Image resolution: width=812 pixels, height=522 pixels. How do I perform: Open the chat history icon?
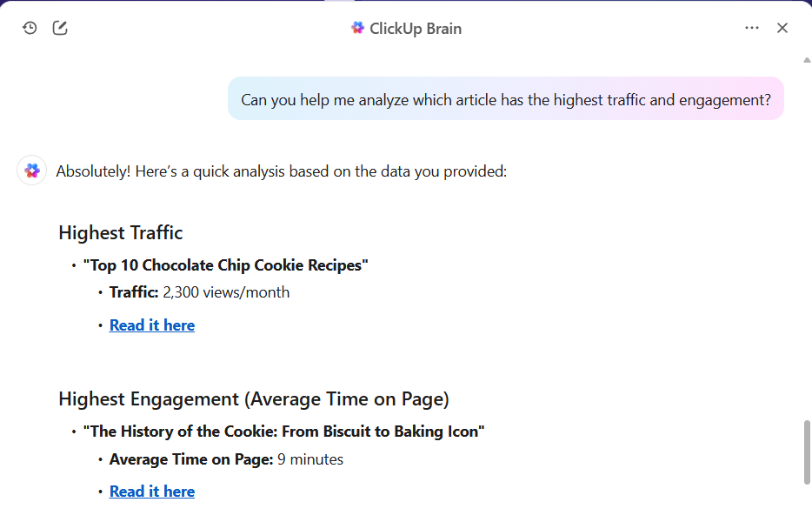(x=30, y=28)
